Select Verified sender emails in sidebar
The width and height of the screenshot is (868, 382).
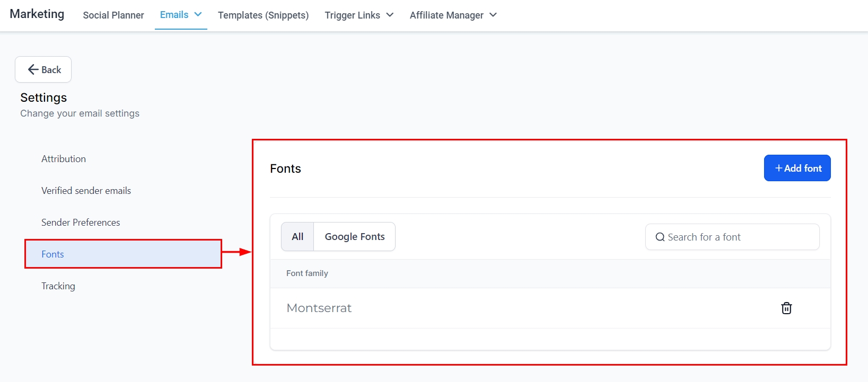[86, 191]
